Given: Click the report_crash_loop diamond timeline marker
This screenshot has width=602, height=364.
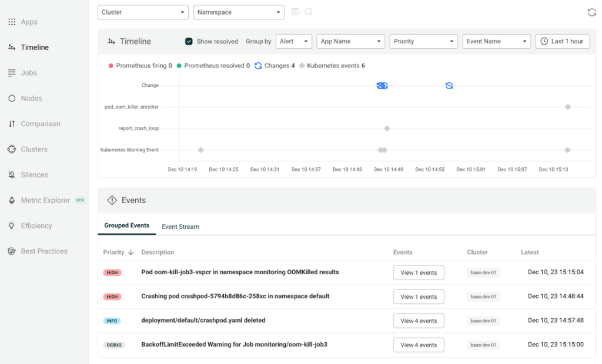Looking at the screenshot, I should click(387, 129).
